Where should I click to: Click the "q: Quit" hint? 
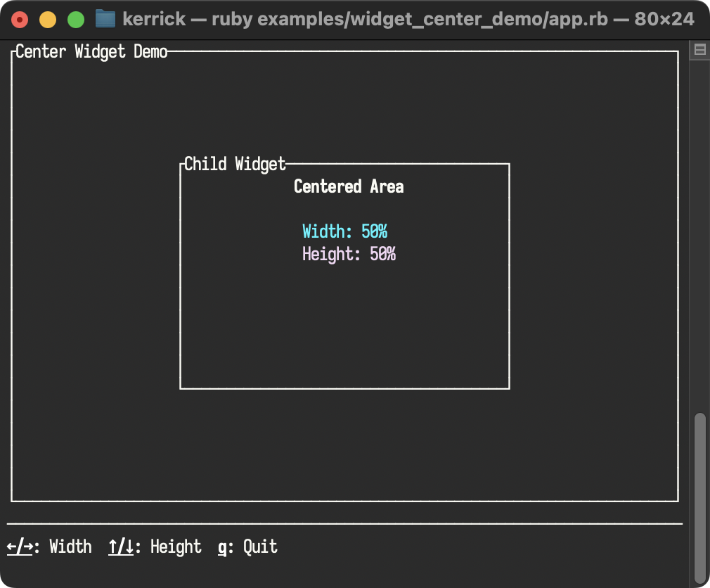pyautogui.click(x=247, y=547)
